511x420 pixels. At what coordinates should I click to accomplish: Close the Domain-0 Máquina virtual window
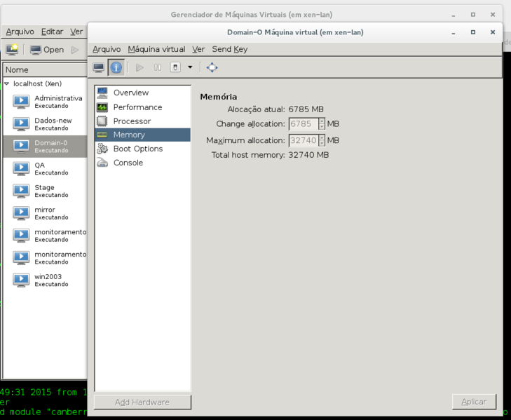493,32
